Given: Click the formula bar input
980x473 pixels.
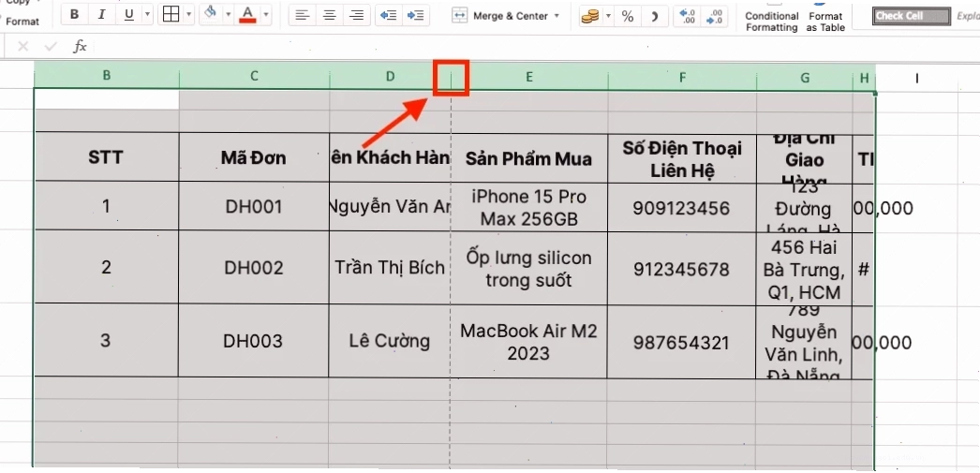Looking at the screenshot, I should click(538, 46).
